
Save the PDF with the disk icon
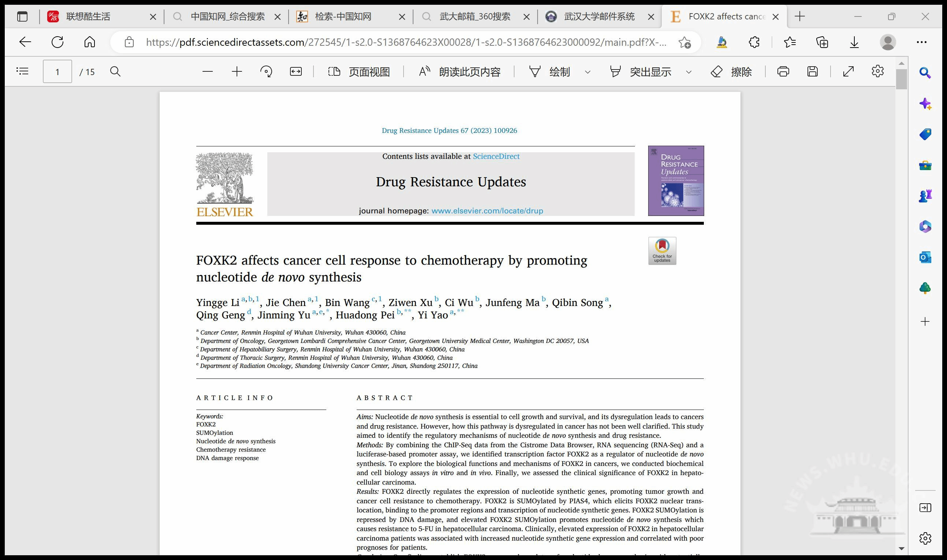coord(812,71)
